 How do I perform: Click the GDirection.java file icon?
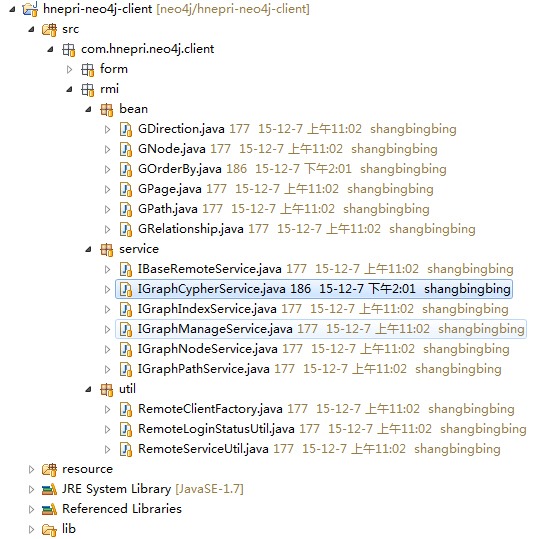pyautogui.click(x=126, y=130)
